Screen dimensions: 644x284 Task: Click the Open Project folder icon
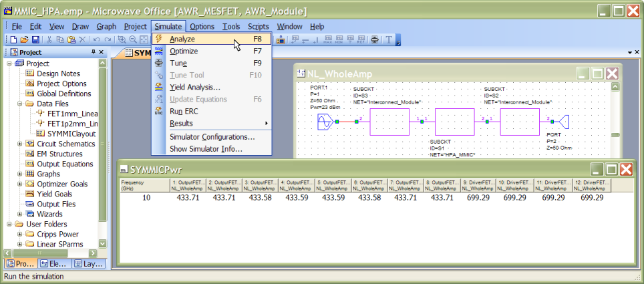point(25,40)
